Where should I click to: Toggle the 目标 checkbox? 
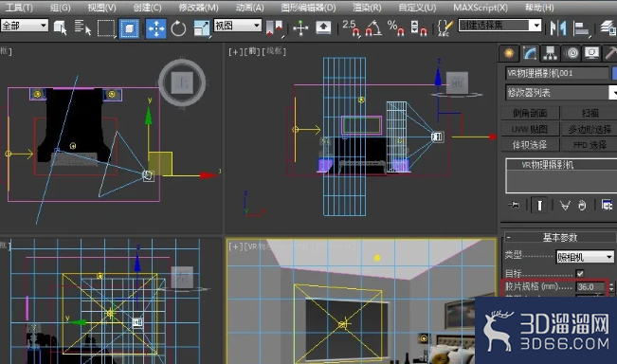tap(580, 273)
